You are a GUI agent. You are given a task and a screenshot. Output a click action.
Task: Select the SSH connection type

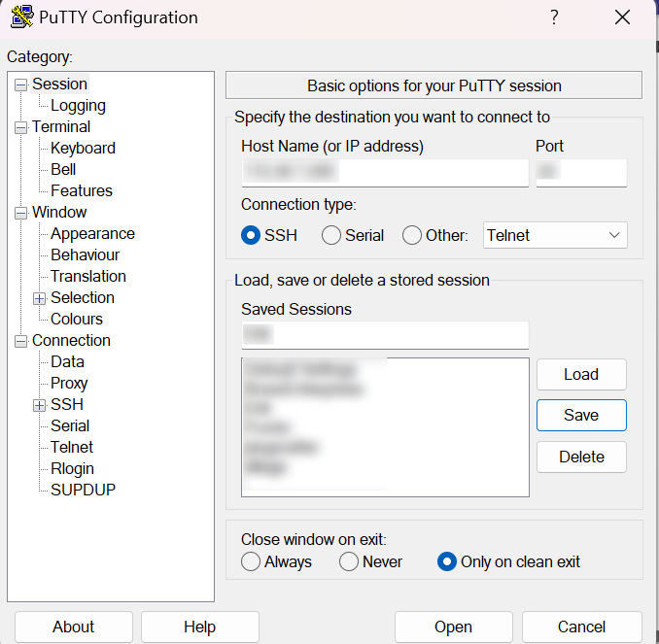click(252, 235)
